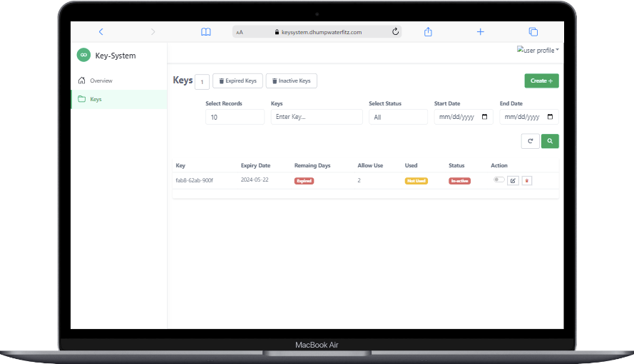The image size is (634, 364).
Task: Click the delete trash icon in the key row
Action: tap(526, 181)
